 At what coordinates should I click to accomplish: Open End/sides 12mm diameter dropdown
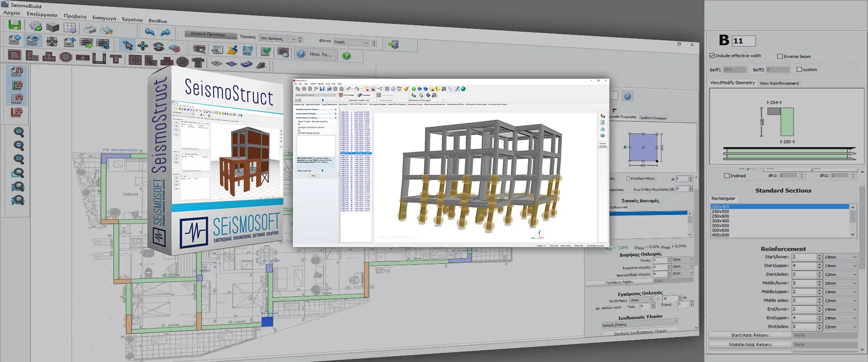click(x=840, y=327)
